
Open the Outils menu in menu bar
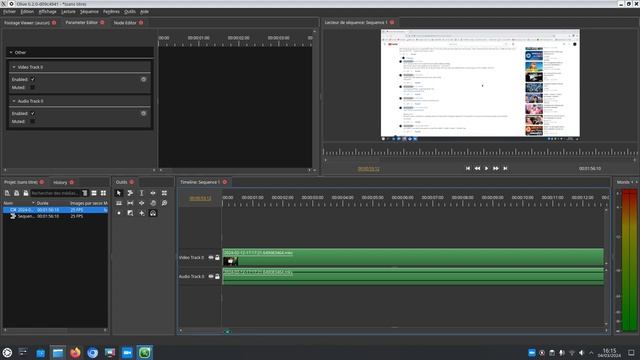tap(130, 12)
